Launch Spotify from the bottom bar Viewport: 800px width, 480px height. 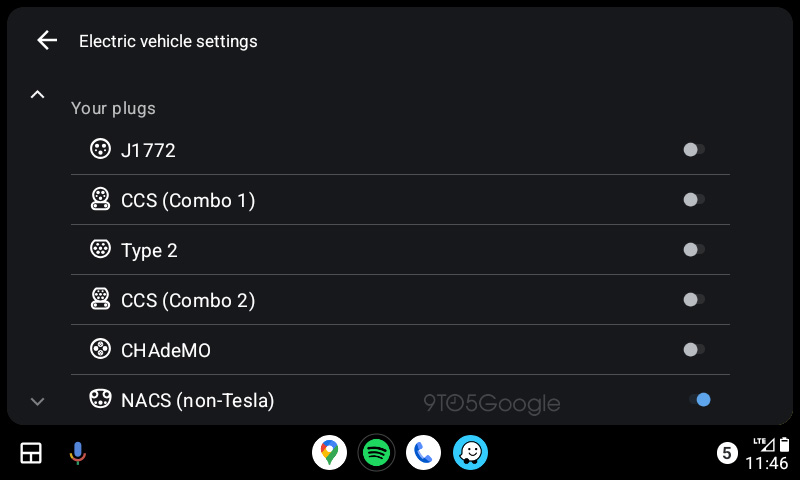(376, 453)
